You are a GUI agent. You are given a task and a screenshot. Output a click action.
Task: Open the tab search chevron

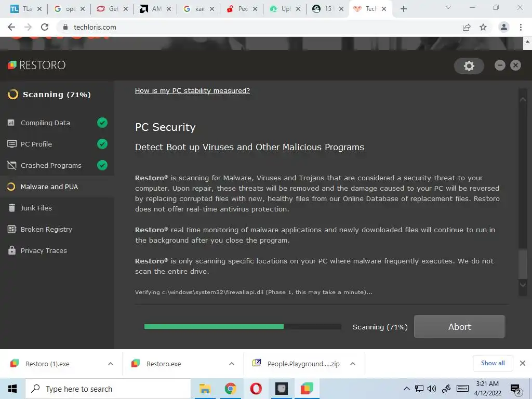click(x=448, y=7)
